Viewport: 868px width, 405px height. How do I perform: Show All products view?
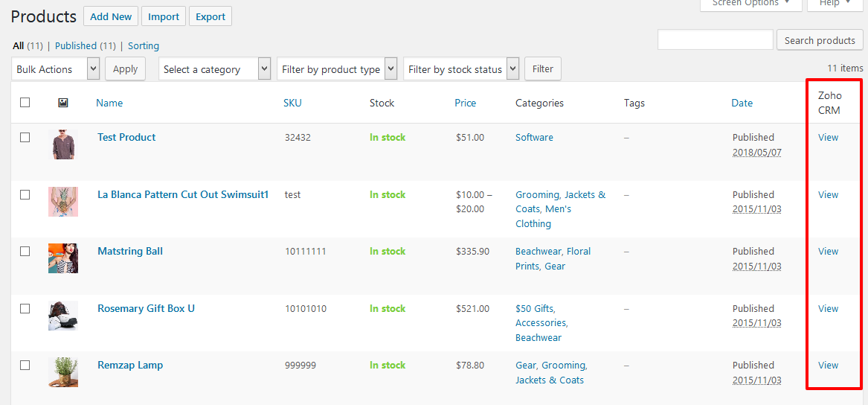pos(19,46)
